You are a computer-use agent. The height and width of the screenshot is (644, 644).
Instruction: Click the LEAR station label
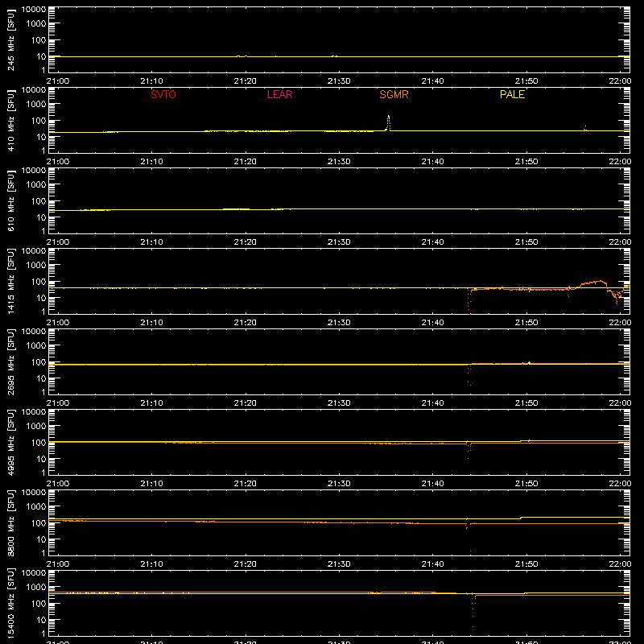pyautogui.click(x=279, y=94)
